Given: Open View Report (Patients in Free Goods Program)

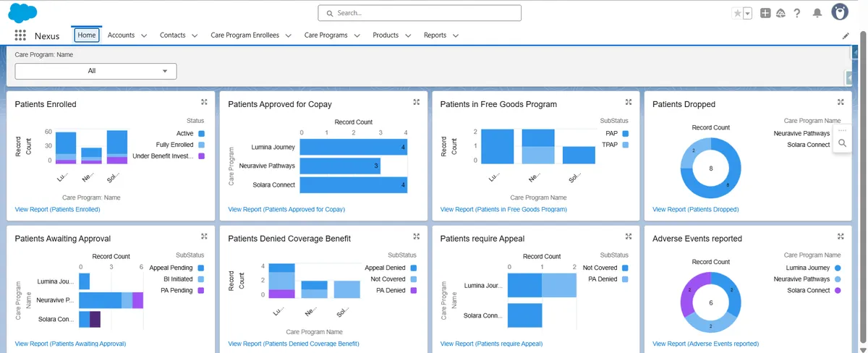Looking at the screenshot, I should (x=503, y=209).
